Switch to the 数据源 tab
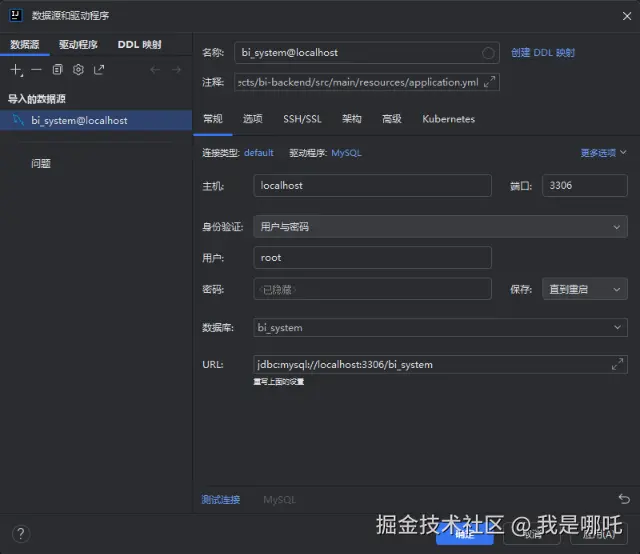 click(x=24, y=44)
